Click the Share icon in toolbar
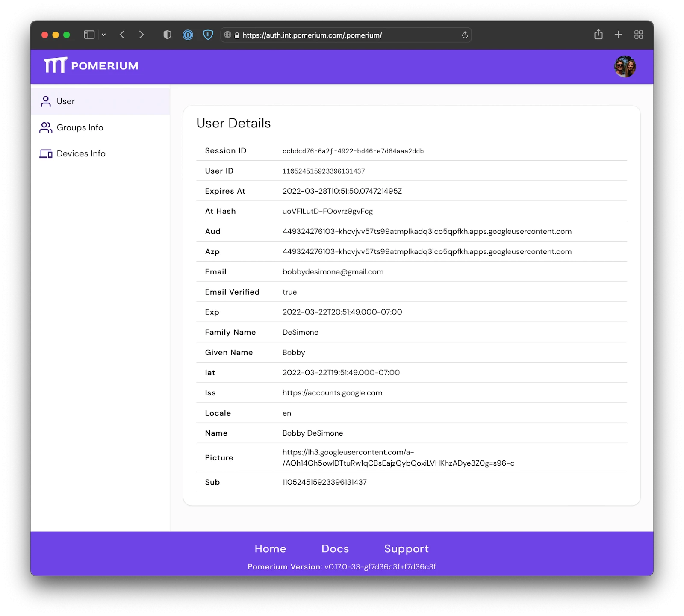Image resolution: width=684 pixels, height=616 pixels. point(598,35)
